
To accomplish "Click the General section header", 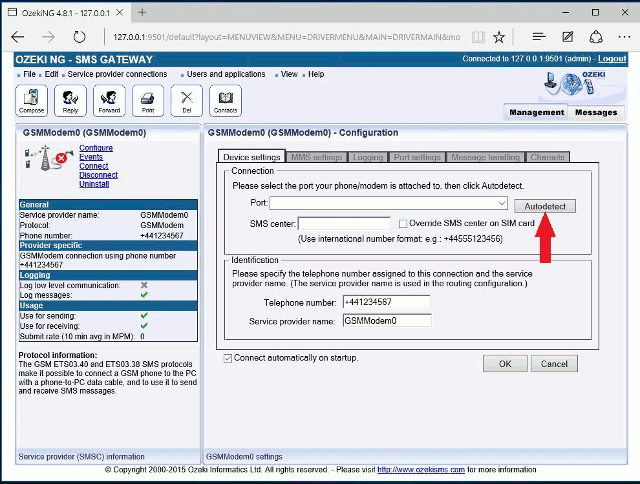I will point(108,205).
